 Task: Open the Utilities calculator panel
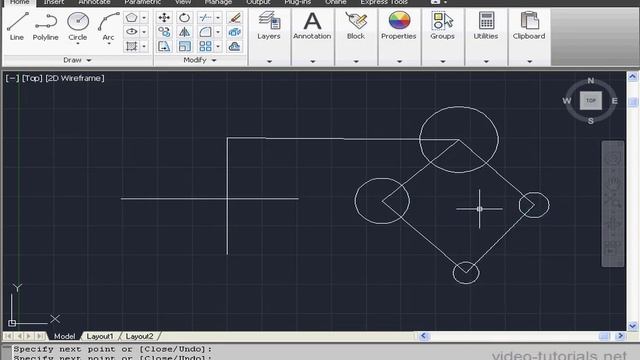point(486,25)
